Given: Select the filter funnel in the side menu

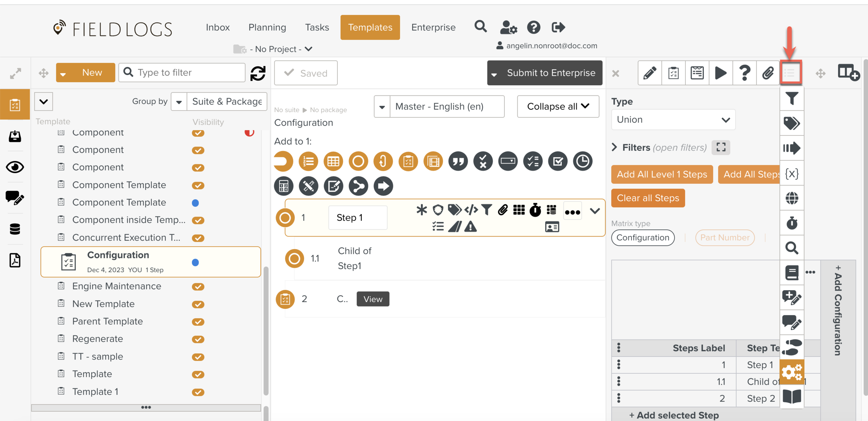Looking at the screenshot, I should click(792, 99).
